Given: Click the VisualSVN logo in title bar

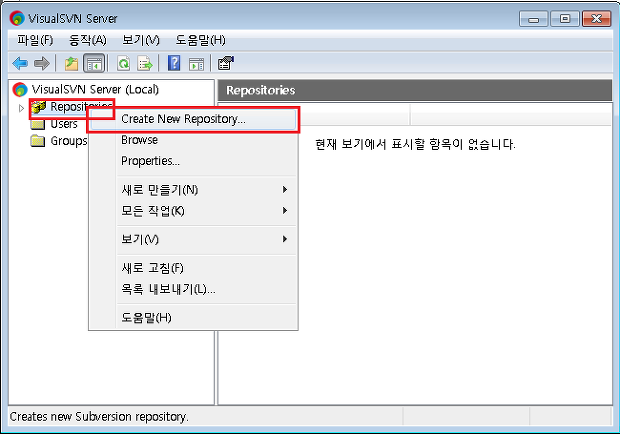Looking at the screenshot, I should (17, 18).
